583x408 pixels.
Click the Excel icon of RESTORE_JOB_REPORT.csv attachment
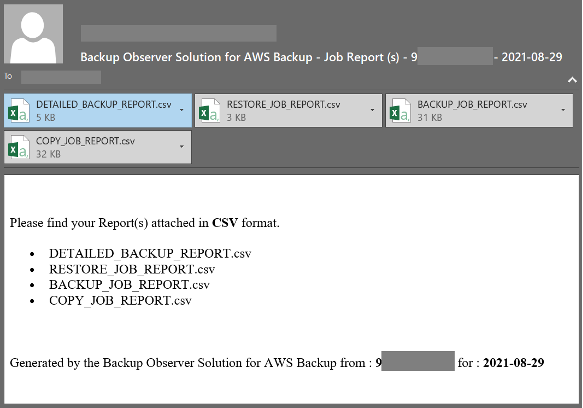[209, 110]
